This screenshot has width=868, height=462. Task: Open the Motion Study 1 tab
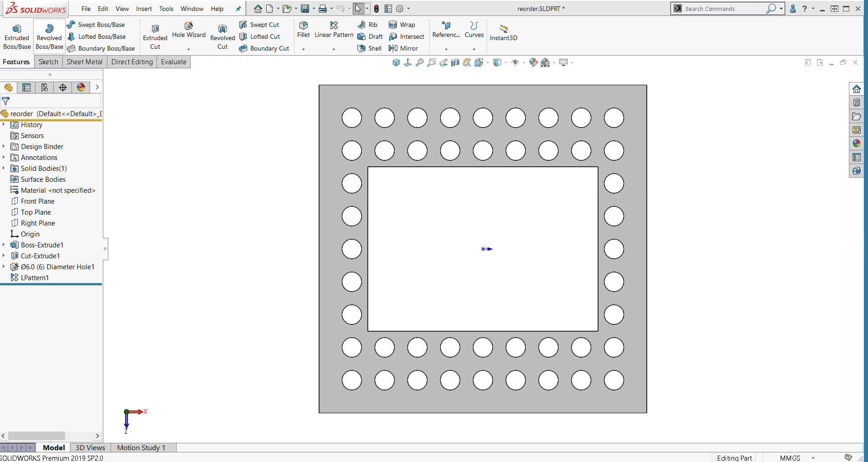point(141,447)
